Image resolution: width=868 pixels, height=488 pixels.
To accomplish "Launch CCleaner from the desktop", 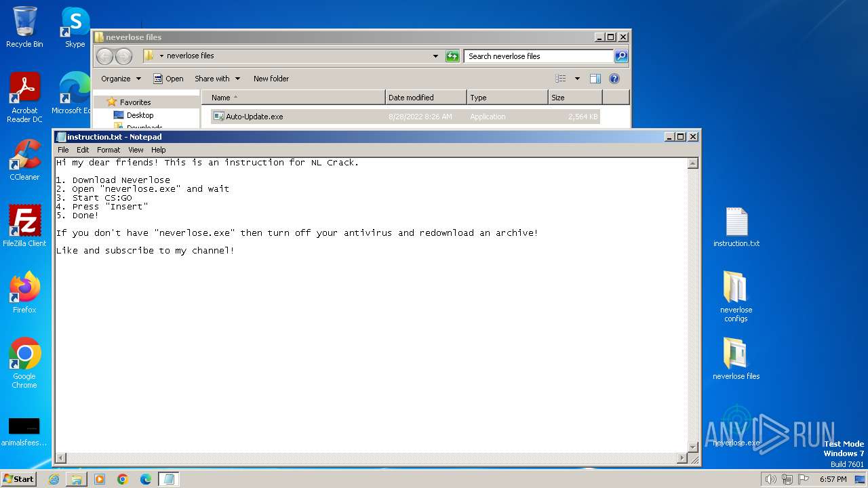I will coord(24,160).
